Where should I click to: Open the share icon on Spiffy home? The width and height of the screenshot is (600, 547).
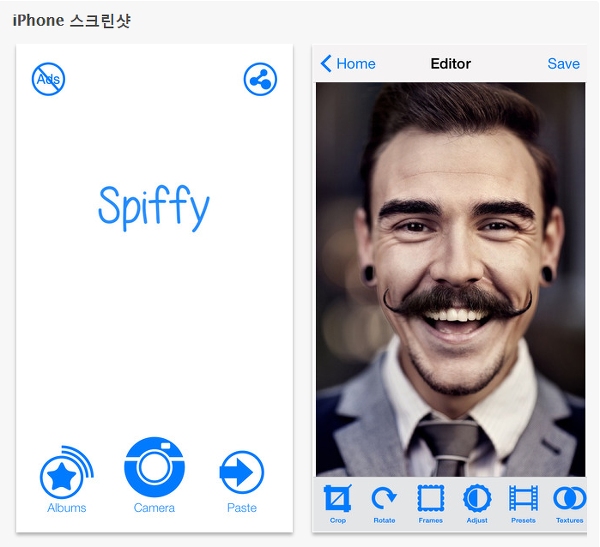tap(260, 79)
